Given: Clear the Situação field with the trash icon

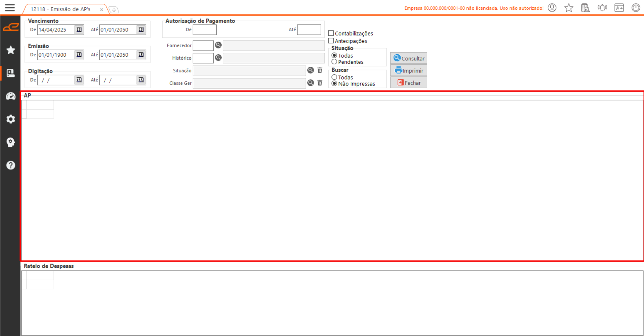Looking at the screenshot, I should (320, 70).
